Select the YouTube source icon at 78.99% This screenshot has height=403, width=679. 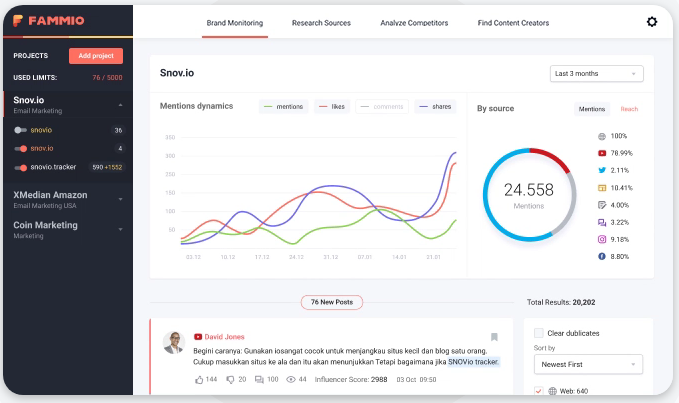tap(601, 153)
